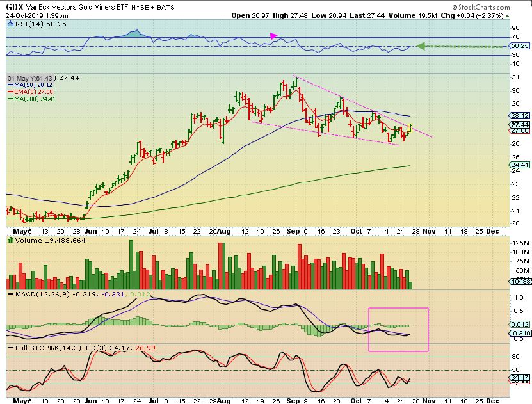Click the -0.319 tag on MACD axis
This screenshot has height=404, width=532.
pos(519,333)
